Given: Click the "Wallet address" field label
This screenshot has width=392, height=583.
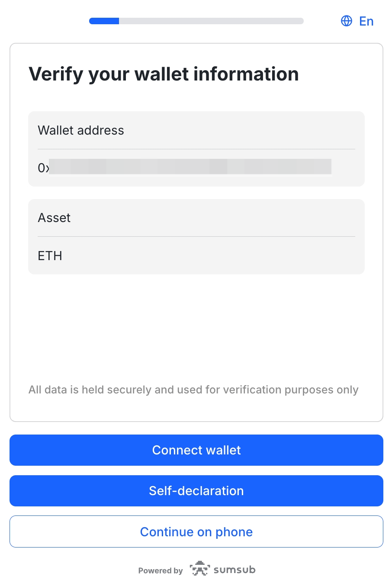Looking at the screenshot, I should pos(81,130).
